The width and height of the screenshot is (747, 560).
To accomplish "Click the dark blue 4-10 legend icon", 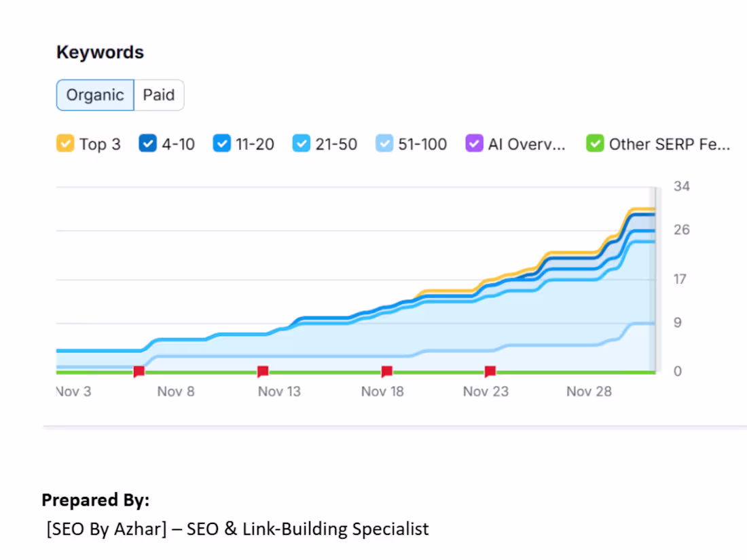I will pyautogui.click(x=148, y=143).
